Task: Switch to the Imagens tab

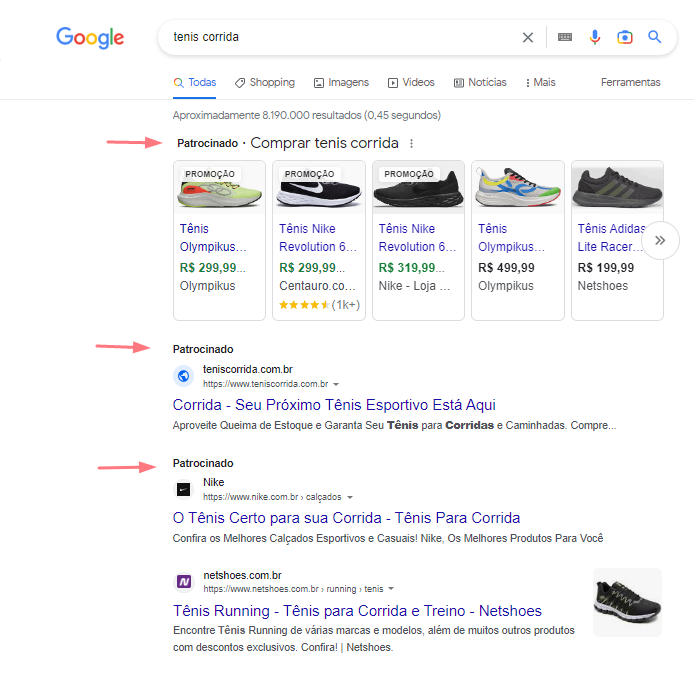Action: tap(341, 82)
